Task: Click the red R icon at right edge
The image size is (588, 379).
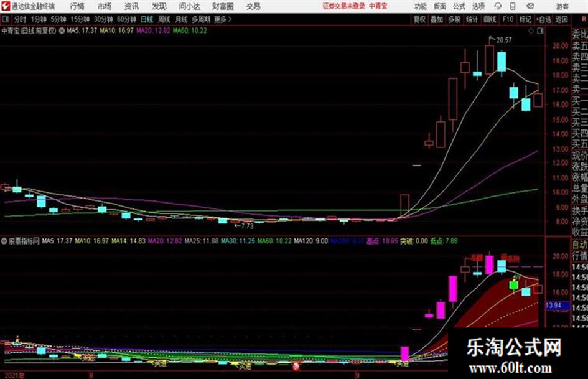Action: click(x=584, y=19)
